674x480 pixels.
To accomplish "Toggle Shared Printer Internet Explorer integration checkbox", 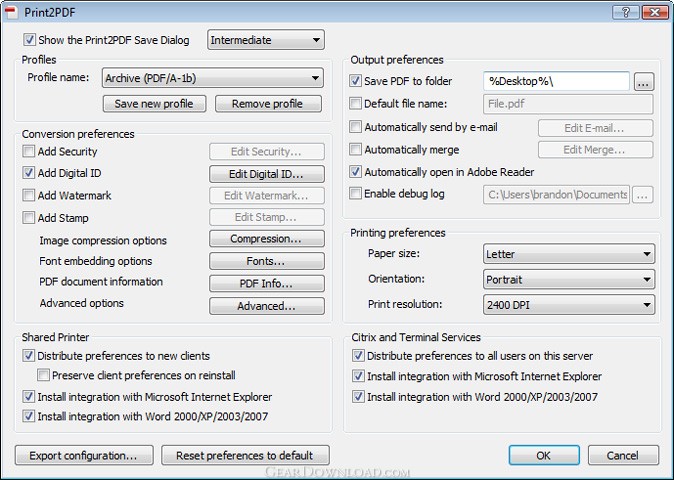I will tap(29, 397).
